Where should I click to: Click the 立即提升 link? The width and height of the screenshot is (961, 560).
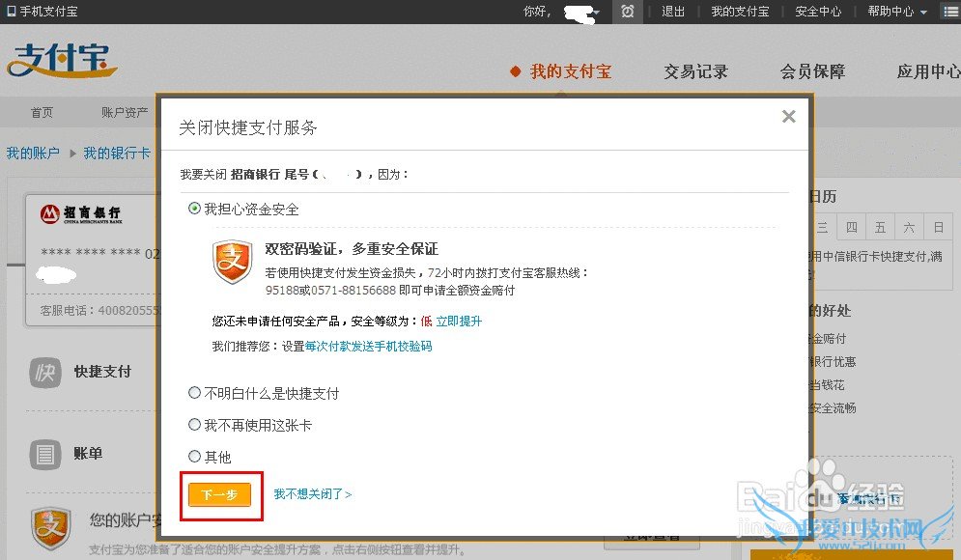459,322
